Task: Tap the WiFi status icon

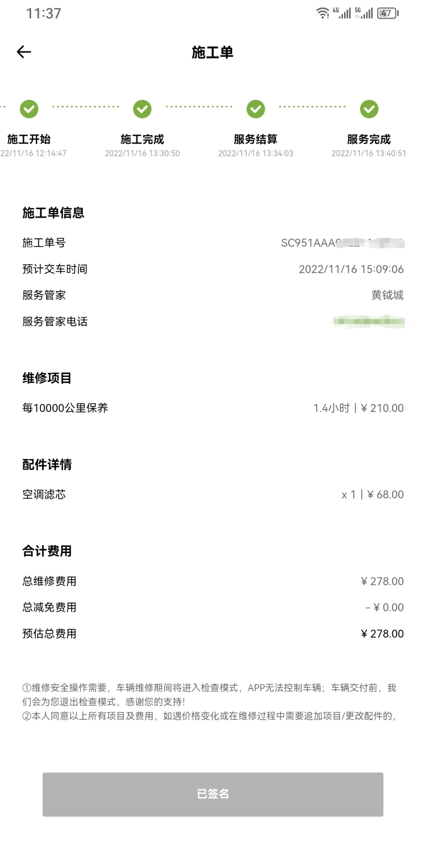Action: 323,13
